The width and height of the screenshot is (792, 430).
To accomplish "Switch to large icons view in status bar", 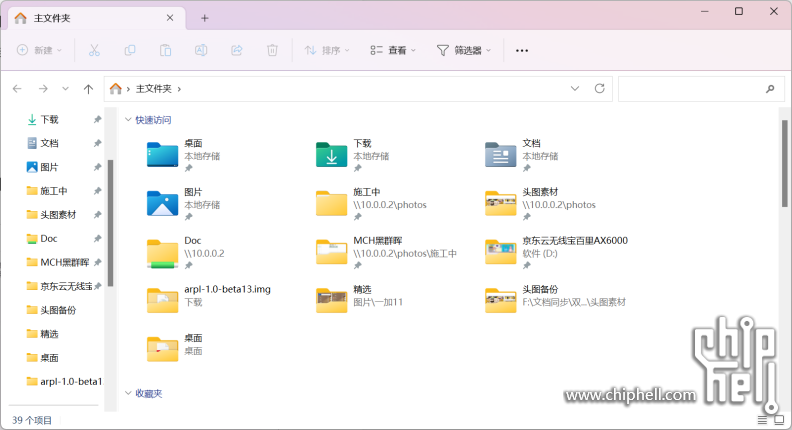I will [x=779, y=420].
